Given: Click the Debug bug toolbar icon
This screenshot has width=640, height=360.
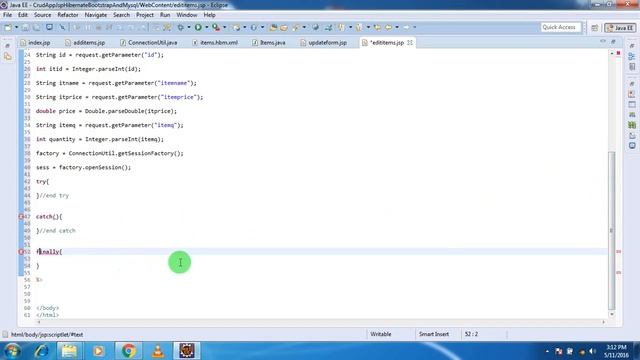Looking at the screenshot, I should click(x=180, y=27).
